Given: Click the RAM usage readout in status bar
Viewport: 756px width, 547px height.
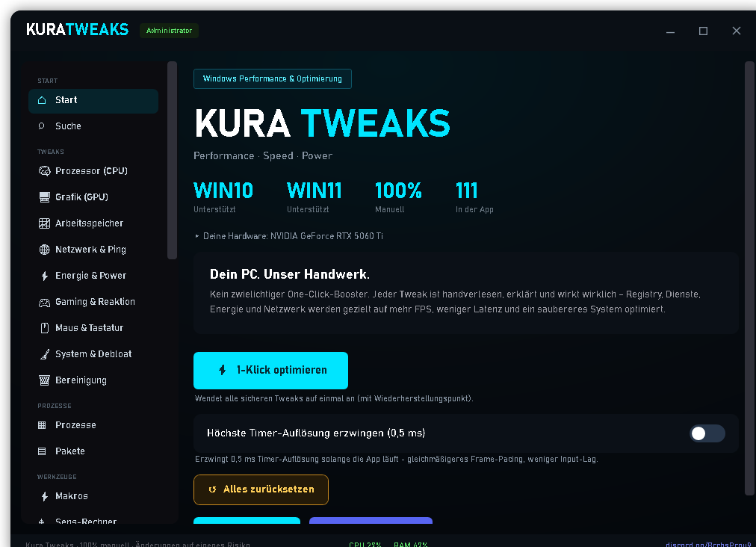Looking at the screenshot, I should tap(410, 544).
